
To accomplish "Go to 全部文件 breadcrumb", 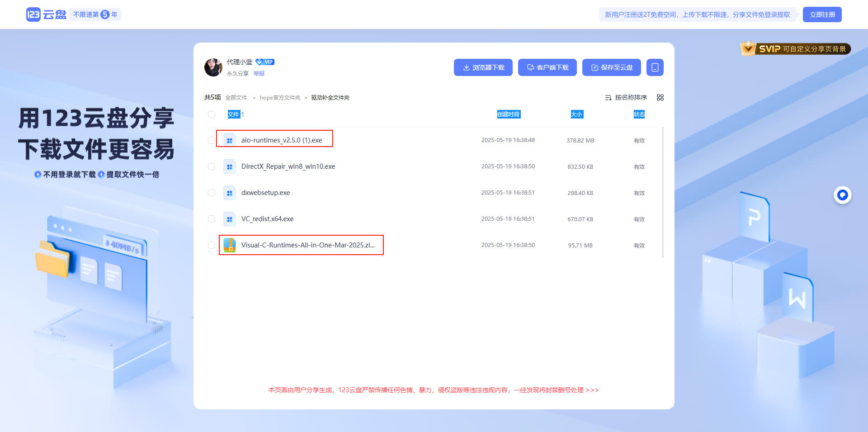I will 236,98.
